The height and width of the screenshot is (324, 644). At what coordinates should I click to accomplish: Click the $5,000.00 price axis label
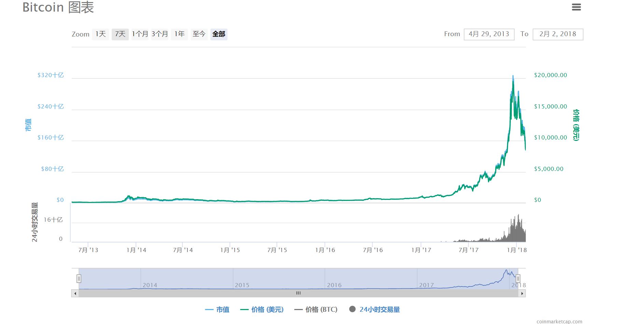[549, 169]
